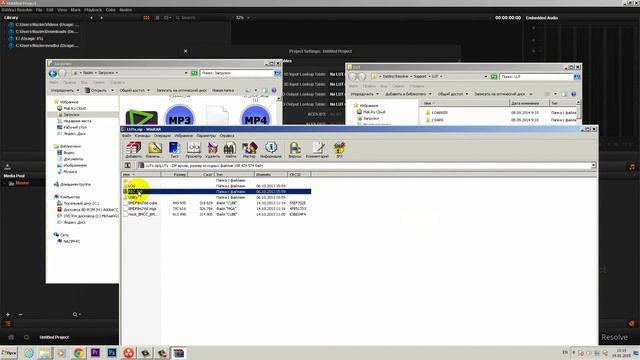Click the list view icon in Resolve Library
The height and width of the screenshot is (360, 640).
[x=157, y=18]
